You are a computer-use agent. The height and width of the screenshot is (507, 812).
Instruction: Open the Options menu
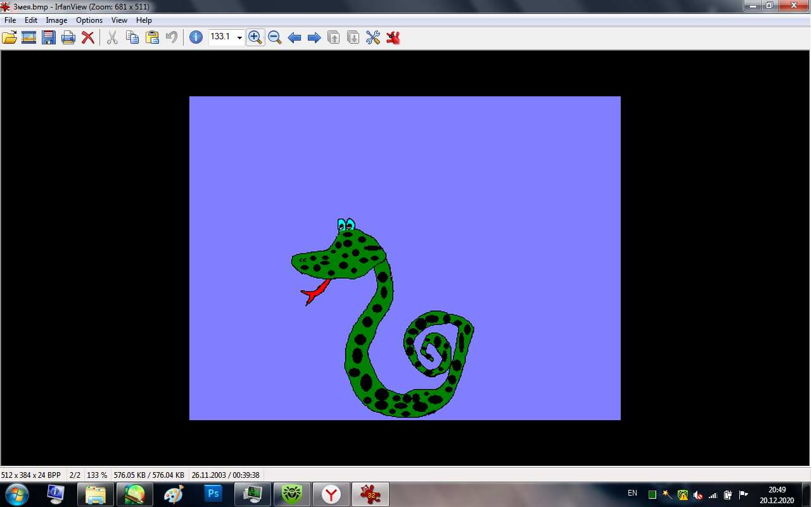(x=89, y=20)
